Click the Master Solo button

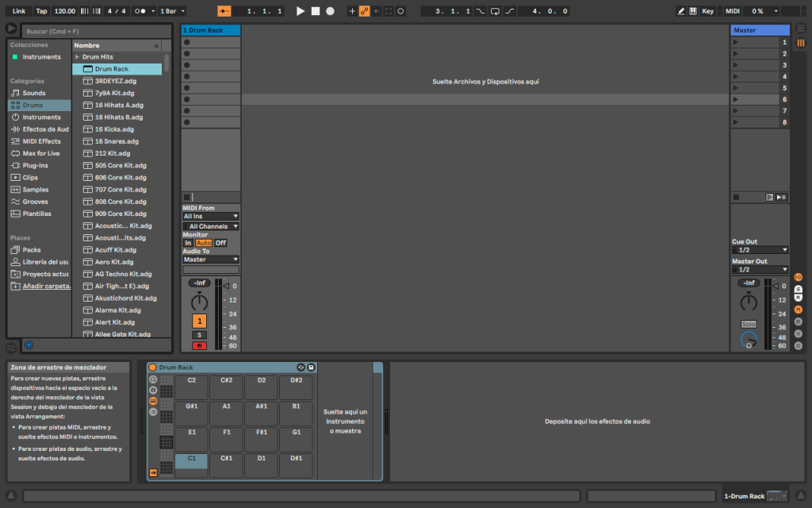(x=749, y=324)
